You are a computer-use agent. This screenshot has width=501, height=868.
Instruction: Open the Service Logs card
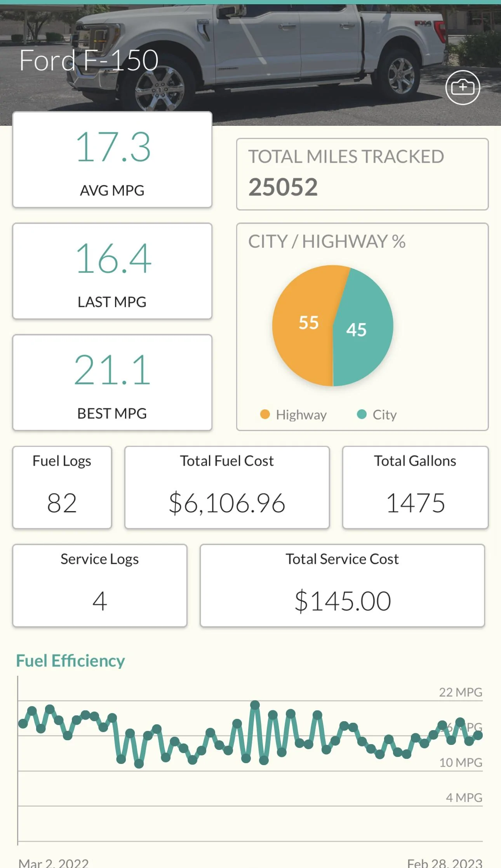100,586
